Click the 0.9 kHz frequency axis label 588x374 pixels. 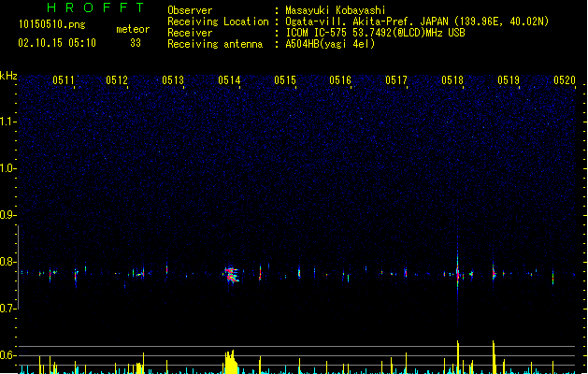click(7, 215)
